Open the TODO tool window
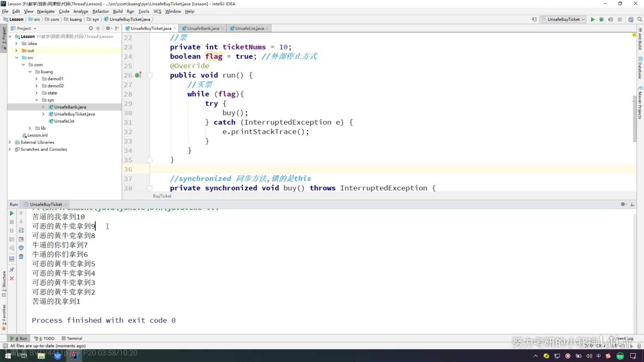The width and height of the screenshot is (644, 362). coord(44,338)
